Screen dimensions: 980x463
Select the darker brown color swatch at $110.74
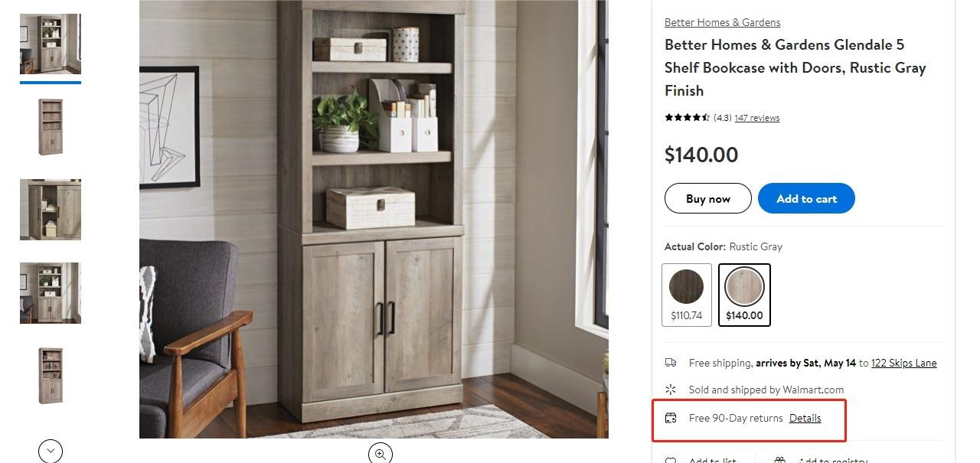pyautogui.click(x=687, y=295)
